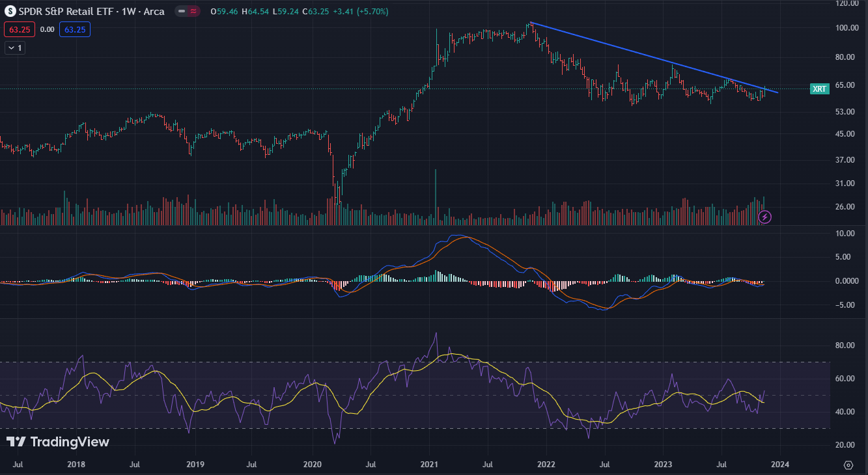This screenshot has width=868, height=475.
Task: Click the green XRT price label on the scale
Action: pyautogui.click(x=820, y=89)
